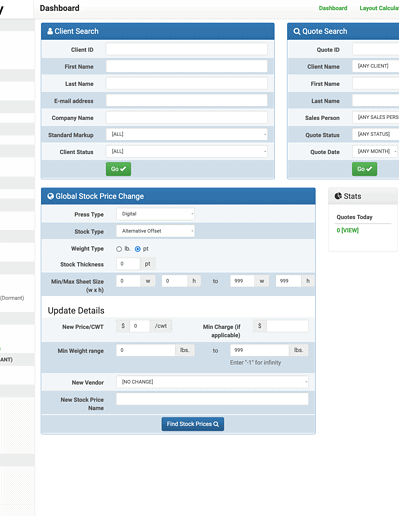The height and width of the screenshot is (516, 399).
Task: Click the New Price/CWT input field
Action: [x=139, y=326]
